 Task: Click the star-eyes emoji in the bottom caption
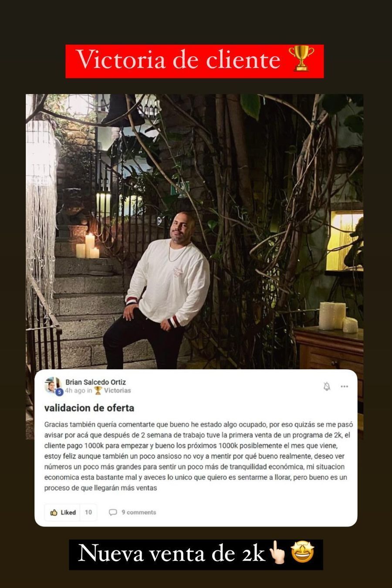(x=303, y=553)
